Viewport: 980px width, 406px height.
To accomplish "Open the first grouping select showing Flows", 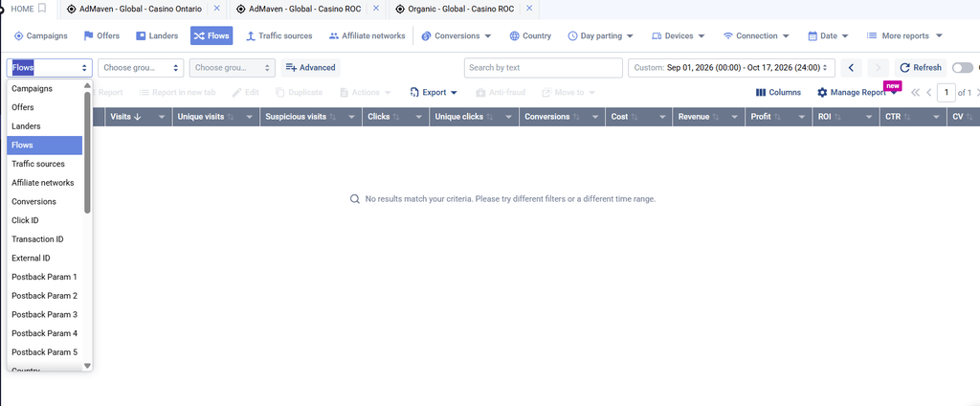I will 50,68.
